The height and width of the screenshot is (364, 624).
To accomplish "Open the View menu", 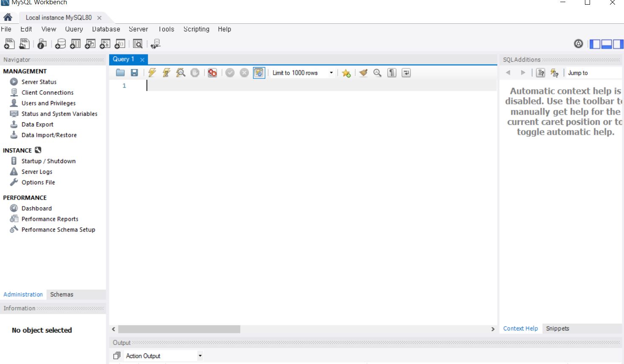I will [49, 29].
